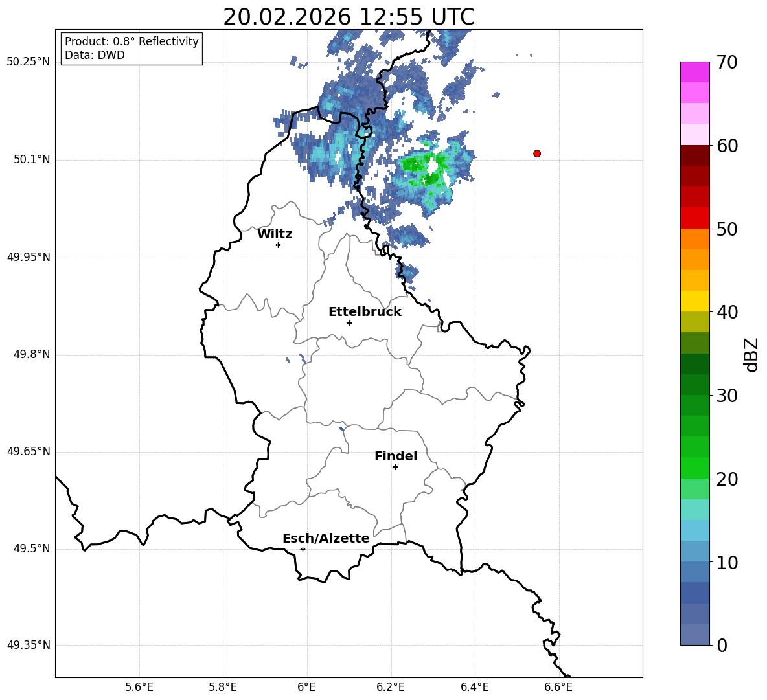Click the 49.35°N latitude label
The height and width of the screenshot is (700, 767).
(x=29, y=645)
